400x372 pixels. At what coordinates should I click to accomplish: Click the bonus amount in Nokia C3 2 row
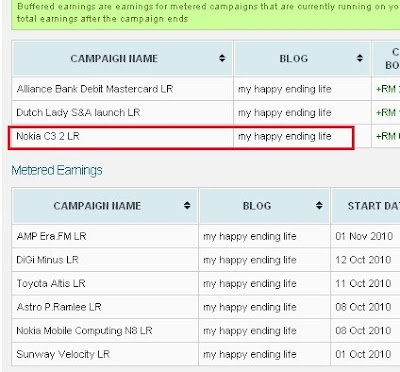(x=388, y=136)
